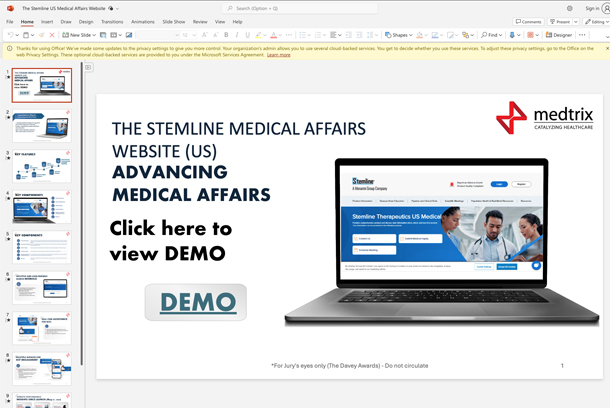
Task: Click the PowerPoint app logo icon
Action: [x=11, y=8]
